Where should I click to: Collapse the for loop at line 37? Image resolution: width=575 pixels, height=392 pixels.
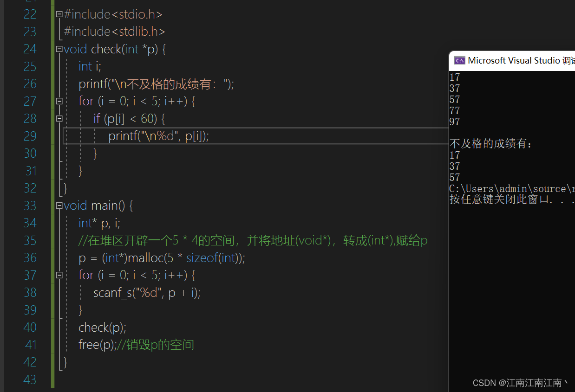tap(59, 275)
